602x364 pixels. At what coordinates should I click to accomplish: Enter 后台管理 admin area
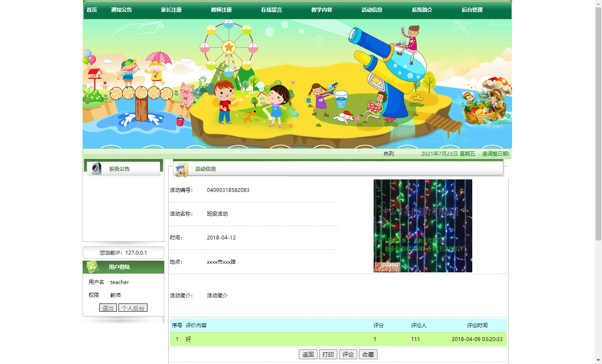click(473, 10)
